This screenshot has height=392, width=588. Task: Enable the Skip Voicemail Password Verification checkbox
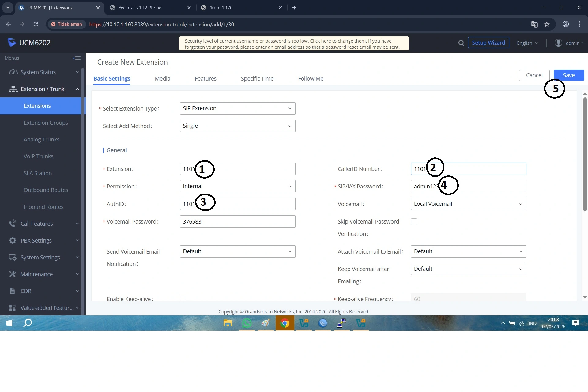click(x=414, y=221)
